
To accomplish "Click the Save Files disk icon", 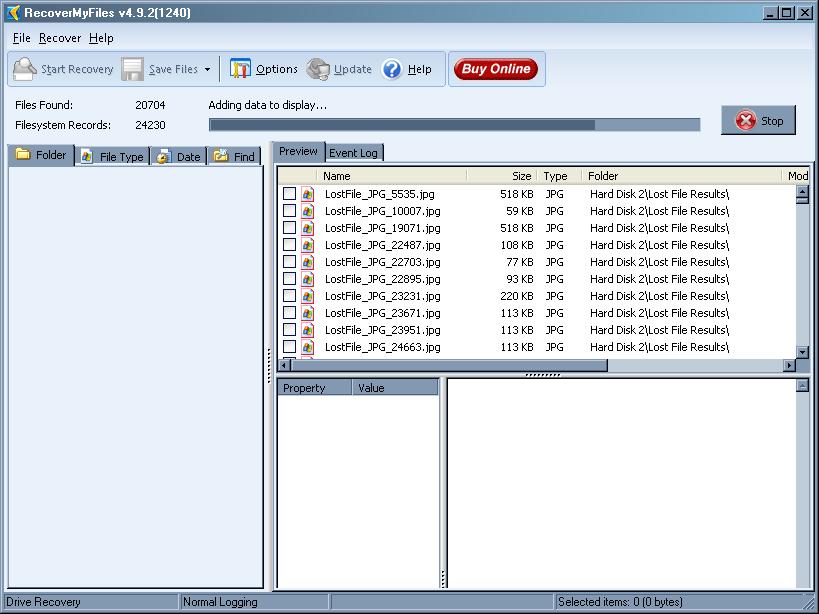I will pyautogui.click(x=133, y=69).
